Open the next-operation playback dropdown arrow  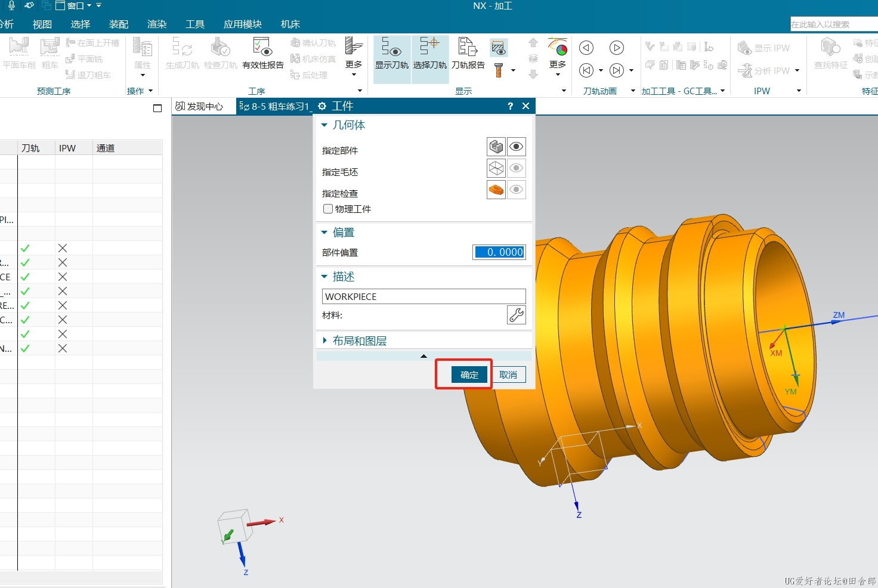[x=631, y=70]
